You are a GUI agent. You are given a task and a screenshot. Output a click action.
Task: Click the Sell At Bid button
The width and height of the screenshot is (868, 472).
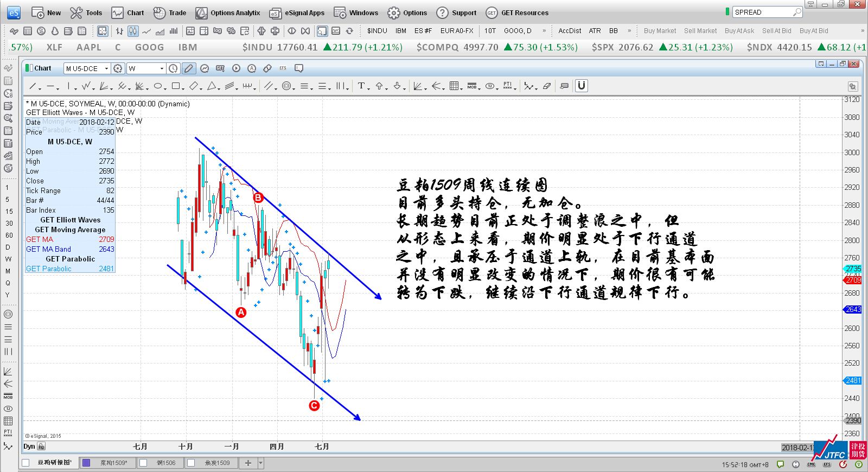point(776,31)
